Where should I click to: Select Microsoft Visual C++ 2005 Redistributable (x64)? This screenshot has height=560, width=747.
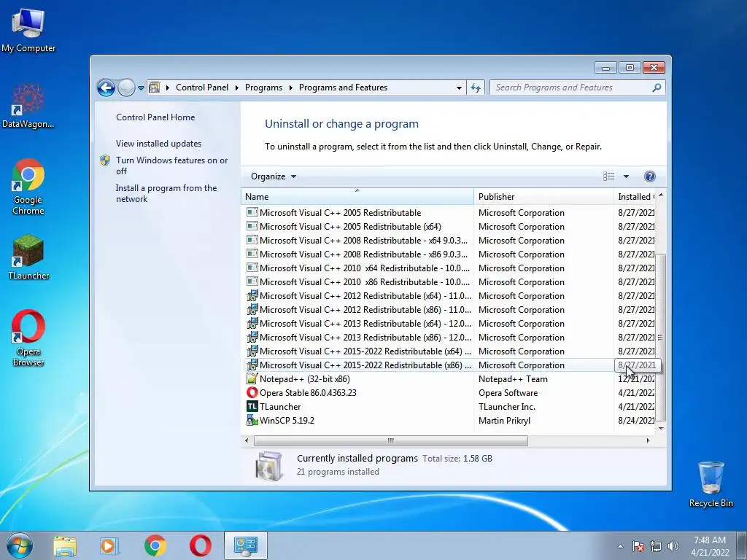[449, 227]
